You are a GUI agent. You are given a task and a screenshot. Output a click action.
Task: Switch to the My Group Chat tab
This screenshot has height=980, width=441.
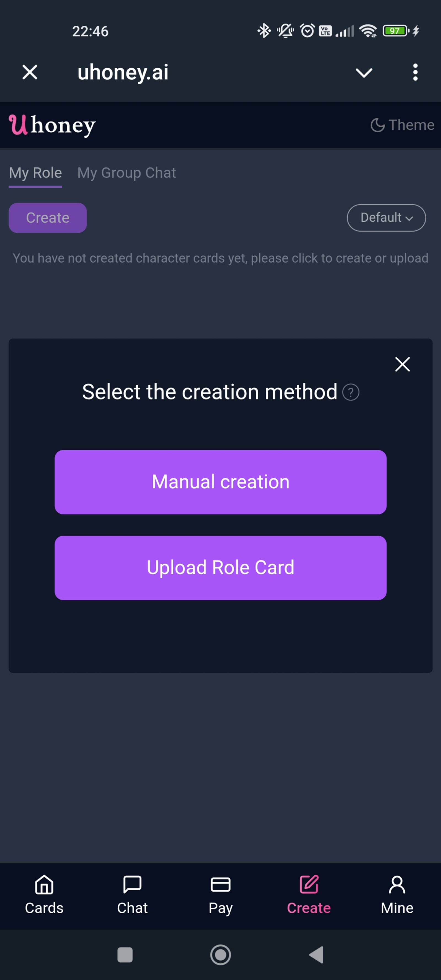[126, 173]
